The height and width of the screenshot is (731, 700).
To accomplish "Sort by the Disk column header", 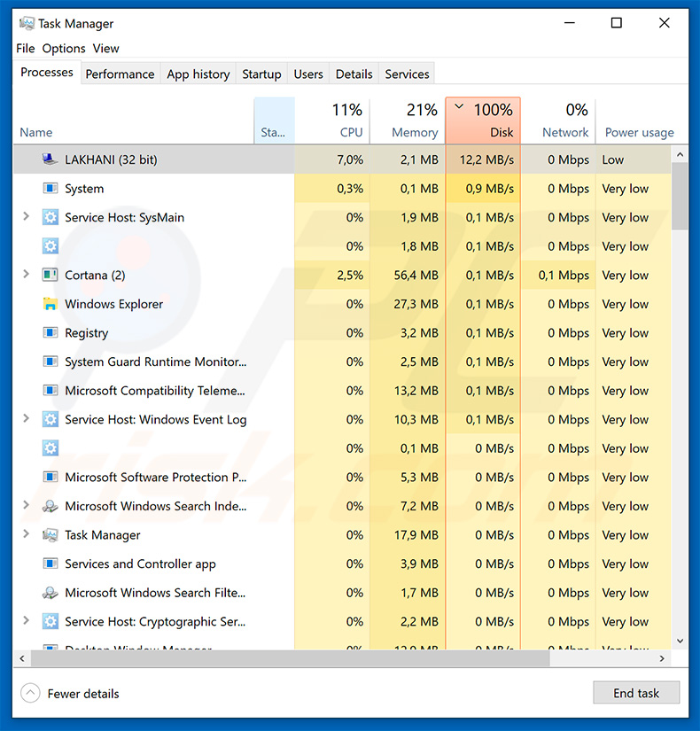I will 483,121.
